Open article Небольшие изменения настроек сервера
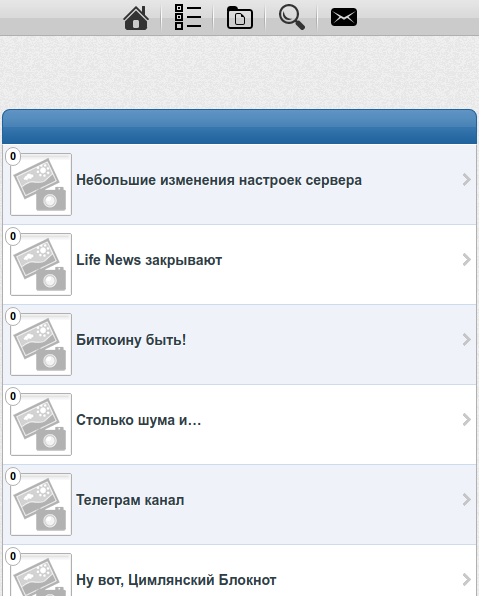Image resolution: width=479 pixels, height=596 pixels. pyautogui.click(x=219, y=180)
